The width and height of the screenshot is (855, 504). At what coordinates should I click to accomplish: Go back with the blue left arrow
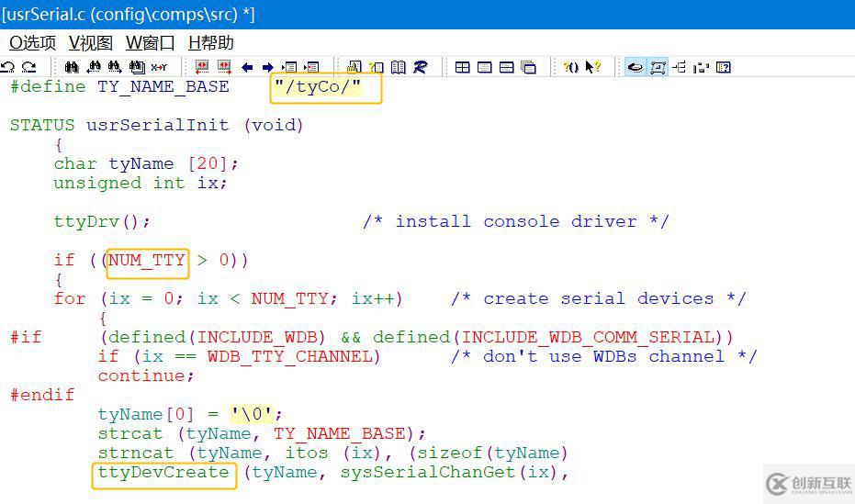247,67
